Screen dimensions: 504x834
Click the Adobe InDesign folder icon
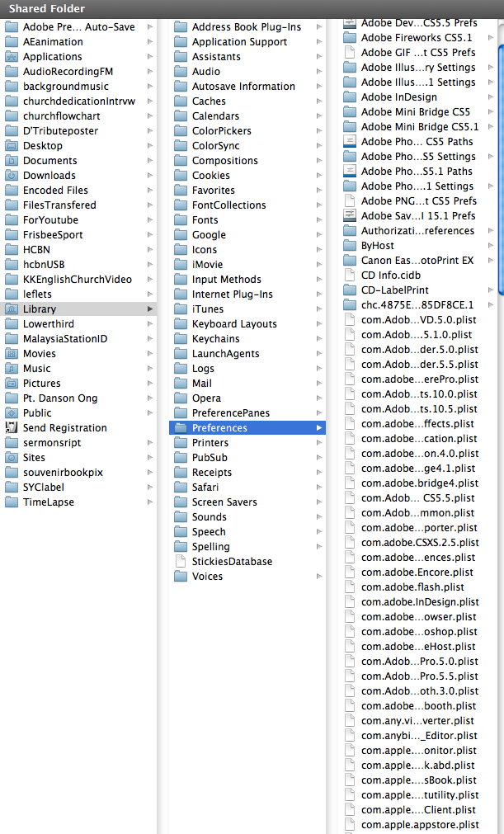click(350, 97)
